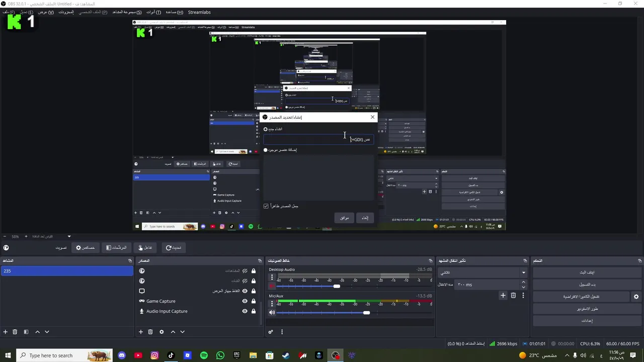Open advanced audio properties gears icon
Image resolution: width=644 pixels, height=362 pixels.
[x=271, y=332]
